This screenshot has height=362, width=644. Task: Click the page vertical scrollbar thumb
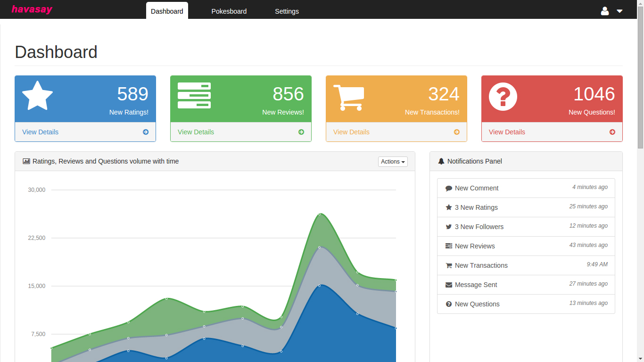click(640, 78)
